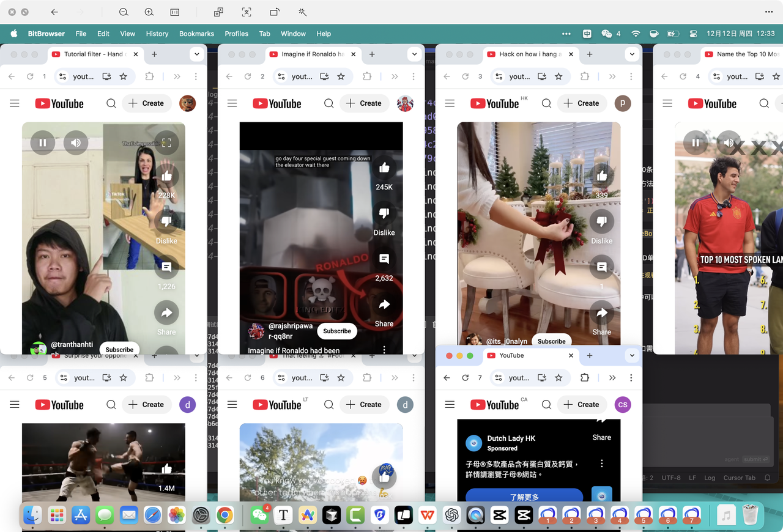783x532 pixels.
Task: Open the three-dot browser menu in window 7
Action: pos(631,378)
